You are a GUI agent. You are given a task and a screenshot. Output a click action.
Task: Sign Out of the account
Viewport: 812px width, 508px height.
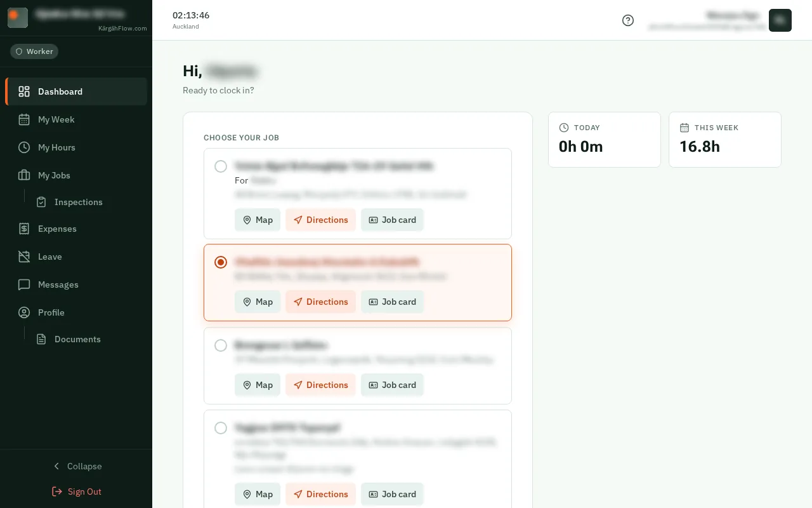point(76,491)
